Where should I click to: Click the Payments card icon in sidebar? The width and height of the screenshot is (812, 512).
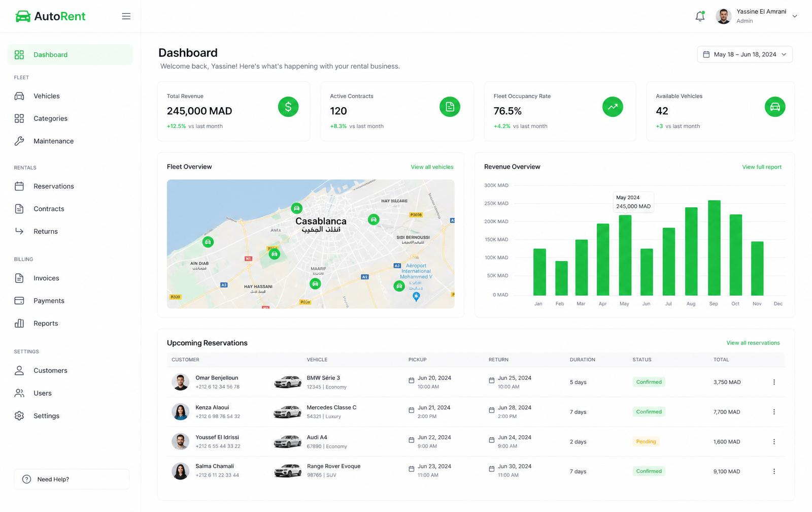click(x=19, y=301)
